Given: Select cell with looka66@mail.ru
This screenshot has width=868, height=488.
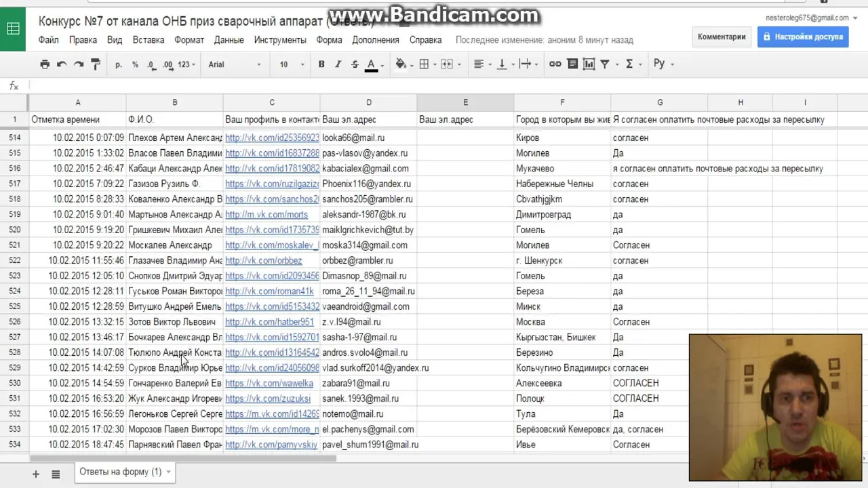Looking at the screenshot, I should (368, 138).
